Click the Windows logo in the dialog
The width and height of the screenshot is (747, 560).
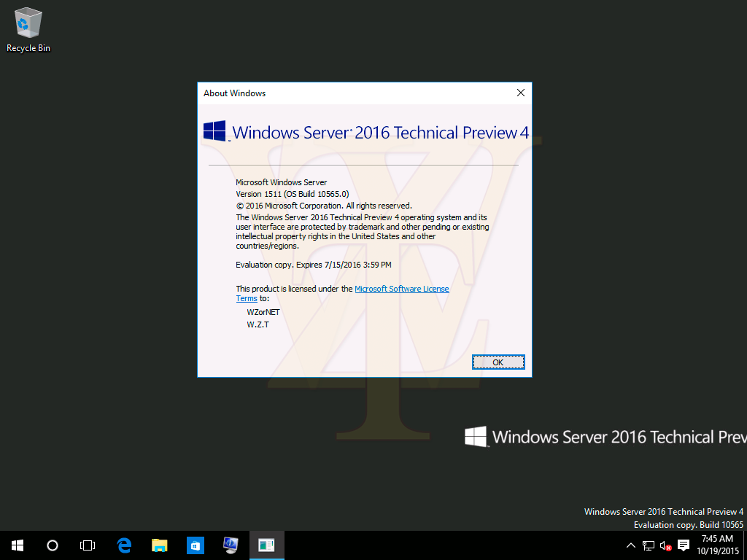[x=214, y=131]
